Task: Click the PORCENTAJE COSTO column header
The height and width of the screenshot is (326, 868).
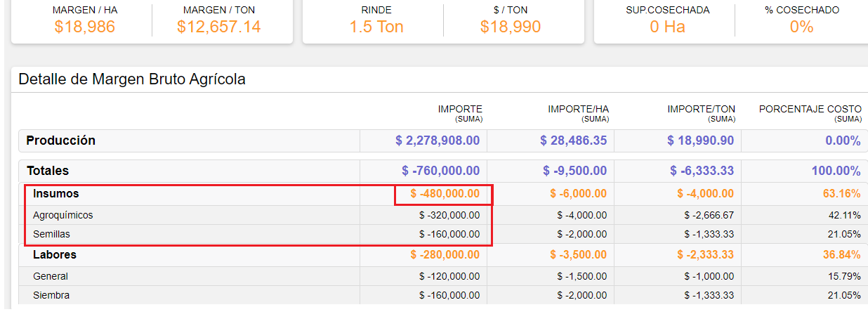Action: [x=810, y=110]
